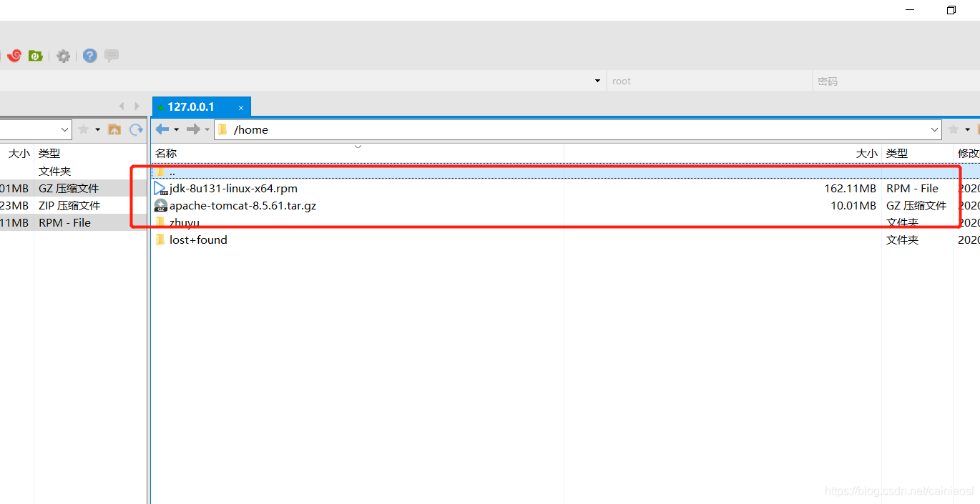Expand the remote /home path dropdown
980x504 pixels.
click(935, 129)
